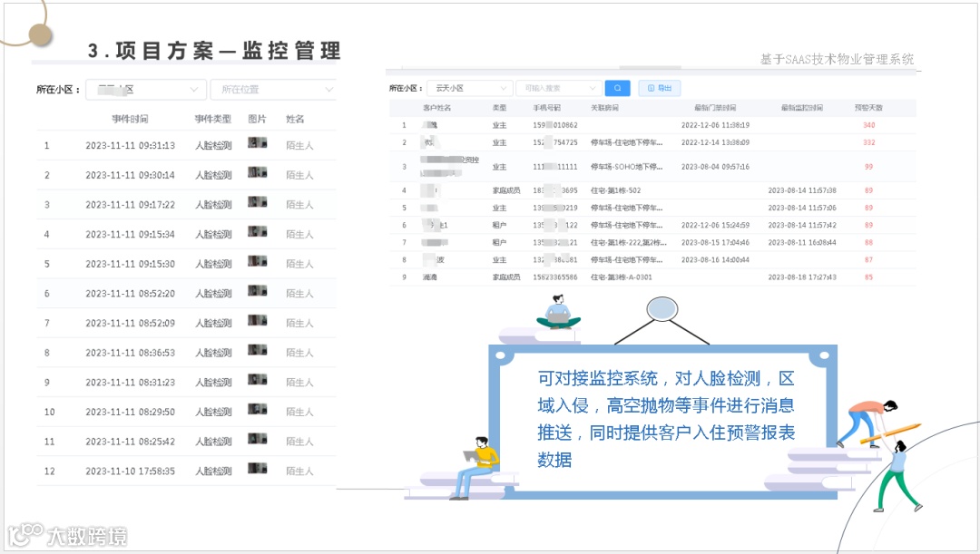Open face snapshot for event 08:36:53
Viewport: 980px width, 554px height.
tap(258, 350)
